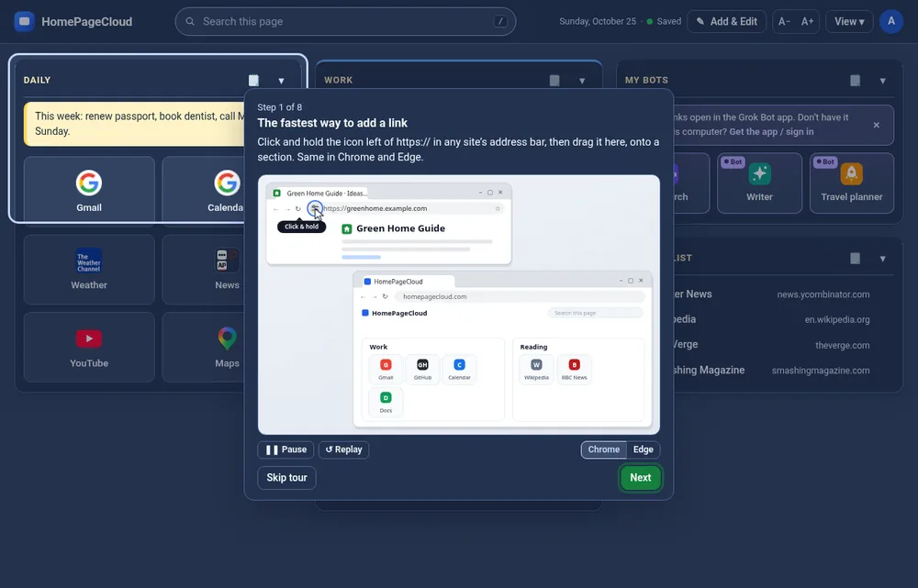The image size is (918, 588).
Task: Click the note icon in Daily section
Action: click(x=253, y=80)
